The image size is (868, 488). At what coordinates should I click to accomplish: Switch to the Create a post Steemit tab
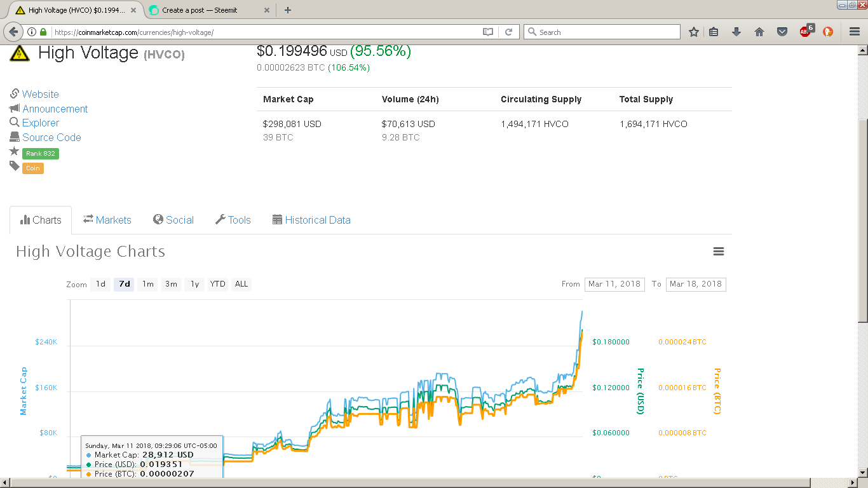coord(209,10)
